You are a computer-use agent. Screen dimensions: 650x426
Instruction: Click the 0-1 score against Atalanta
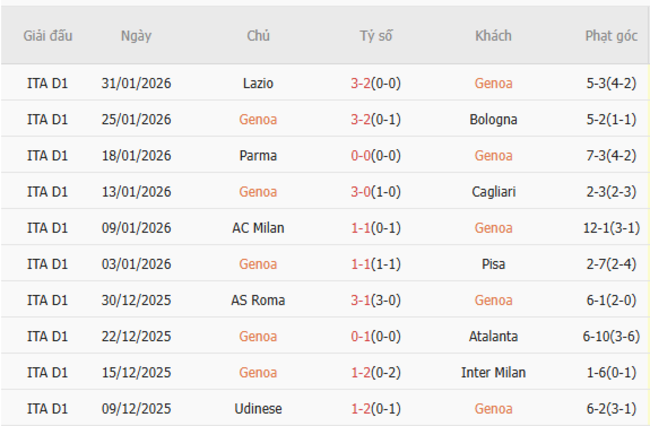361,336
